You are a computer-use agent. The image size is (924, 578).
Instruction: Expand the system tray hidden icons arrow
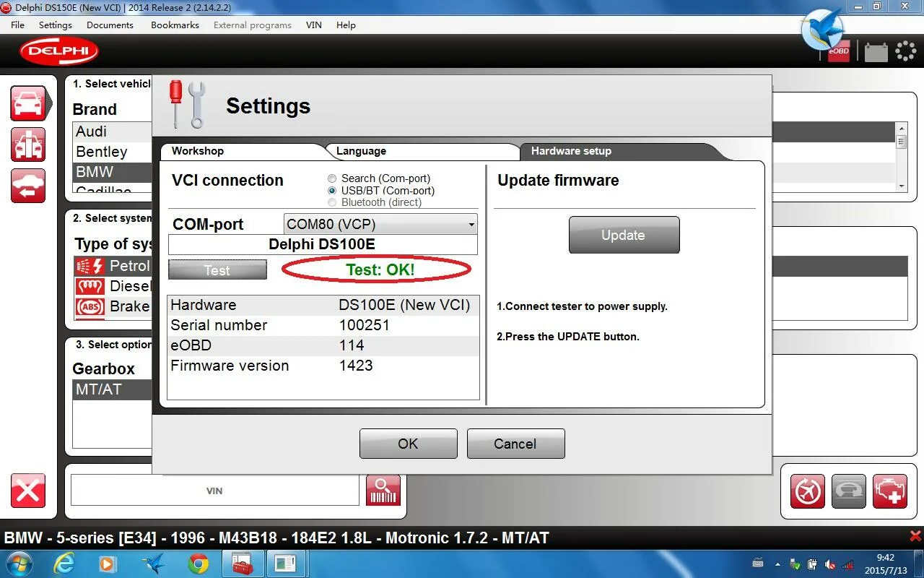coord(777,564)
